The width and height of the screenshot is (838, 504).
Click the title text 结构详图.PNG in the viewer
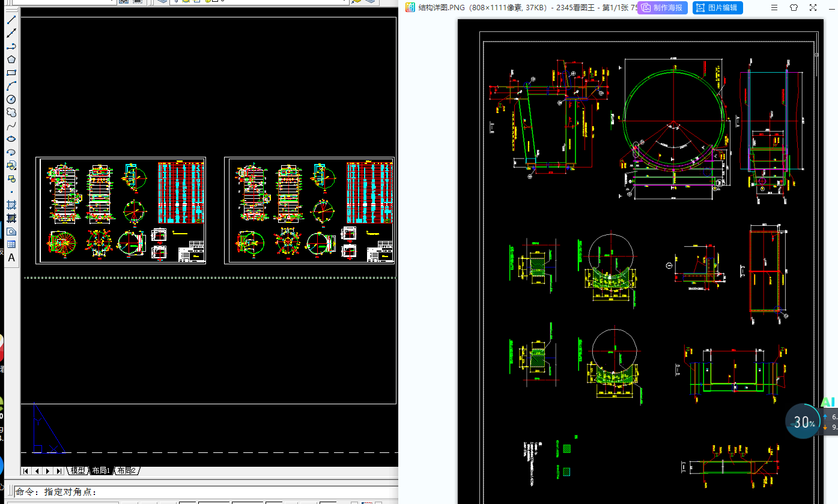(442, 8)
